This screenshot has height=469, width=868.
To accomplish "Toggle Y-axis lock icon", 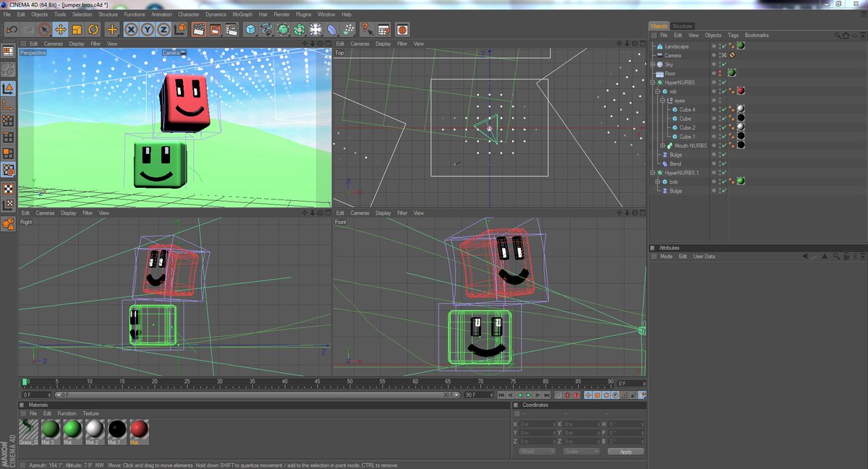I will (148, 30).
